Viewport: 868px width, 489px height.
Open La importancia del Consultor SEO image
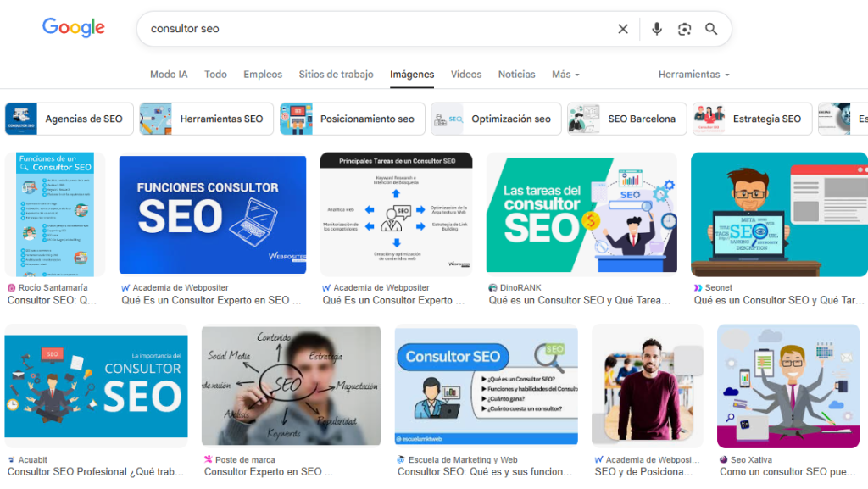pyautogui.click(x=97, y=386)
